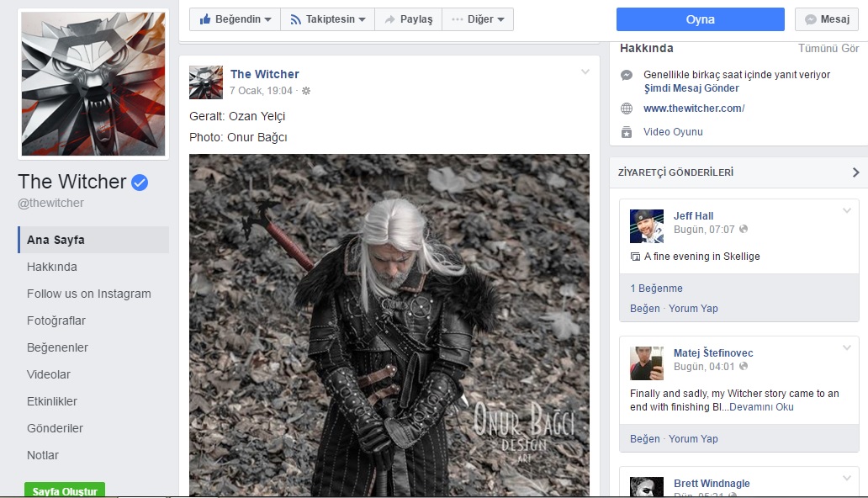Click the RSS feed icon on Takiptesin
This screenshot has width=868, height=498.
tap(295, 19)
